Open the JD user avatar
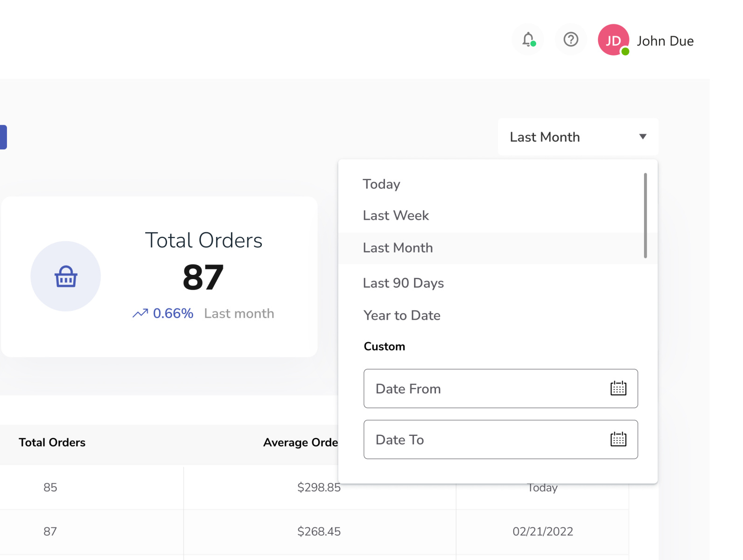This screenshot has height=560, width=743. tap(613, 40)
